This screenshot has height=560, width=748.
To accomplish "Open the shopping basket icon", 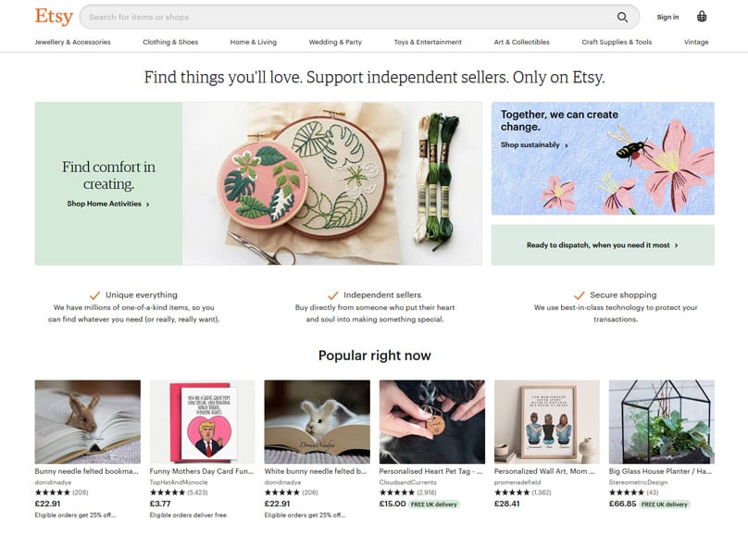I will click(x=701, y=17).
